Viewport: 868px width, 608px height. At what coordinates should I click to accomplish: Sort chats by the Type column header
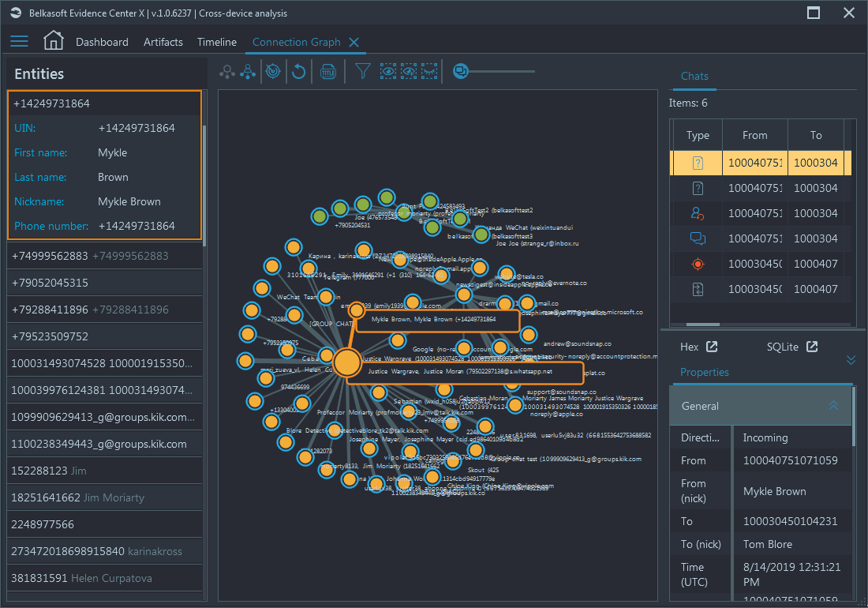pyautogui.click(x=698, y=135)
